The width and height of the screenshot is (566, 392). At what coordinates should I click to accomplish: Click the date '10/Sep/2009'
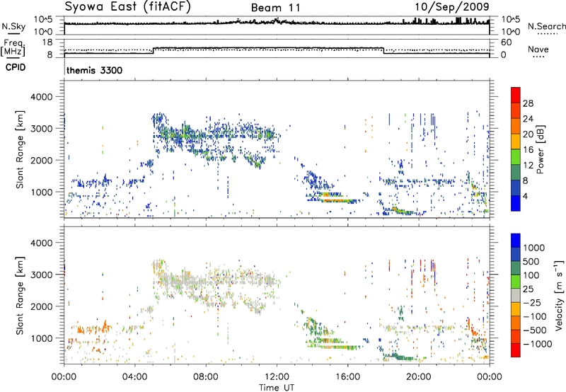452,7
